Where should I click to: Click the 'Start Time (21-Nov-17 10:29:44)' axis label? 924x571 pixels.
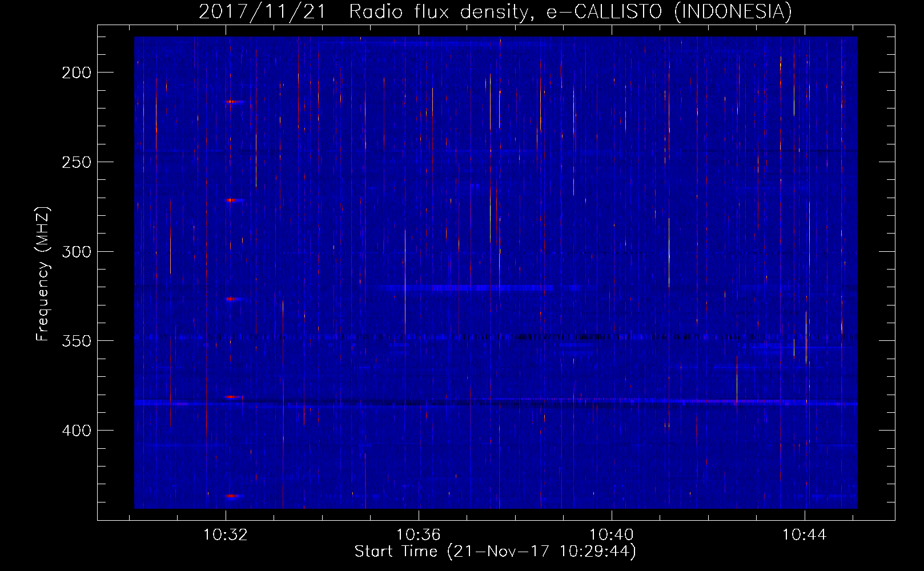click(495, 552)
